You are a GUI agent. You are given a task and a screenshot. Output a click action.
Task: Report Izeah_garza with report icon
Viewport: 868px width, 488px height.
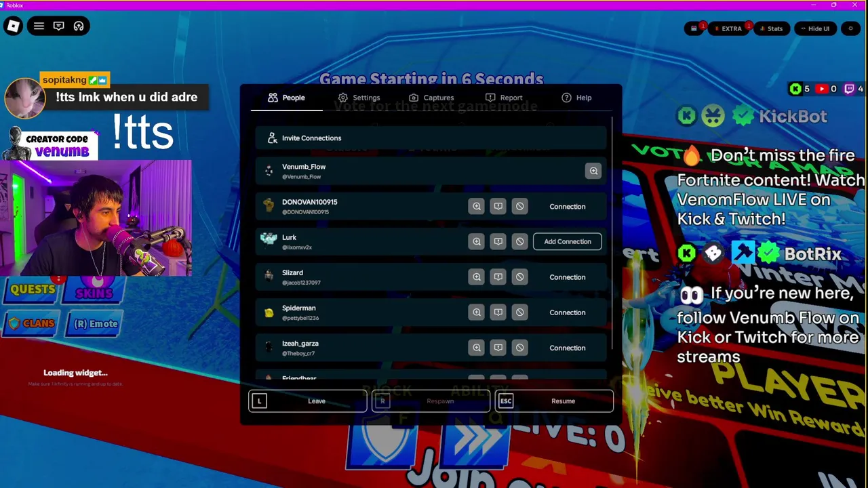(498, 347)
